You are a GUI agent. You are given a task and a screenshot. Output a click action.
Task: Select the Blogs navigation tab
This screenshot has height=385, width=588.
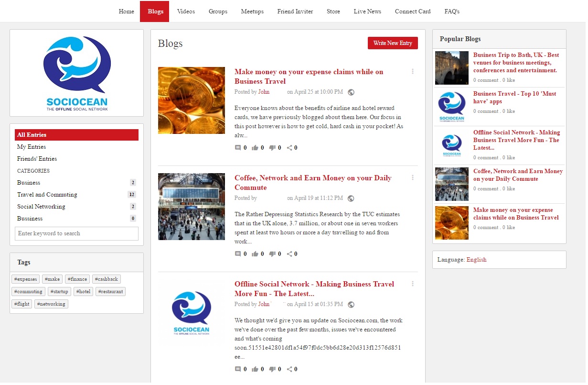pyautogui.click(x=156, y=11)
